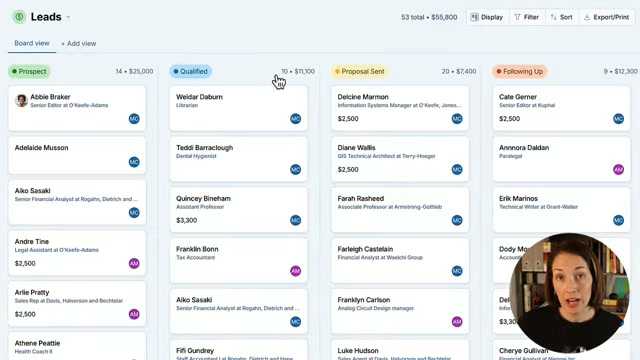640x360 pixels.
Task: Click MC avatar on Prospect Aiko Sasaki card
Action: 134,213
